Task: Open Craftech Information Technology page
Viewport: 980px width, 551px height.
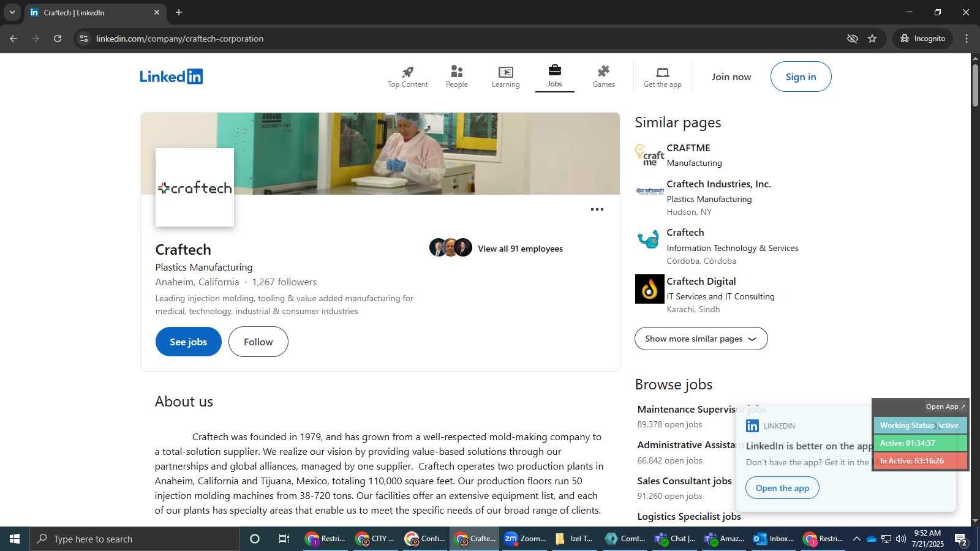Action: pos(685,233)
